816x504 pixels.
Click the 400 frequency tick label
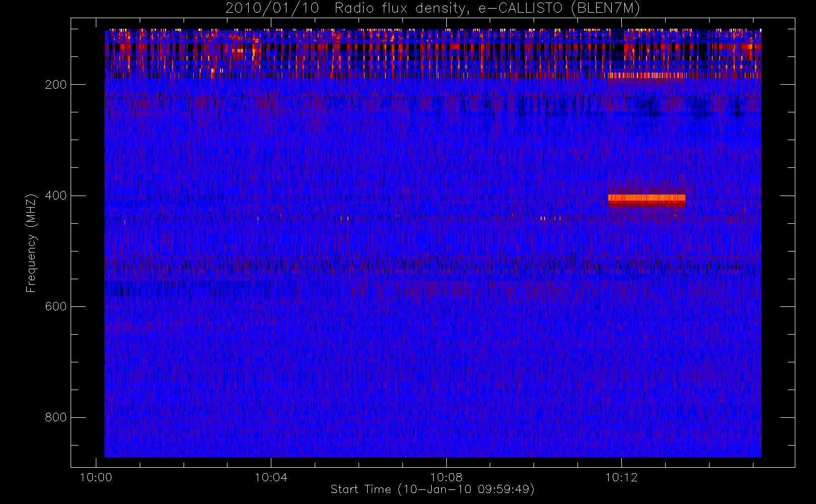[x=56, y=196]
